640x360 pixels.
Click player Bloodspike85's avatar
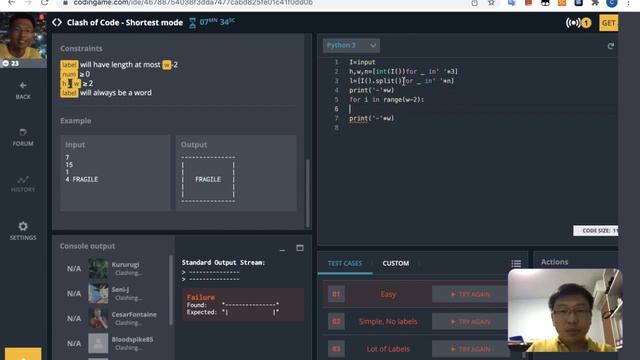click(x=98, y=343)
